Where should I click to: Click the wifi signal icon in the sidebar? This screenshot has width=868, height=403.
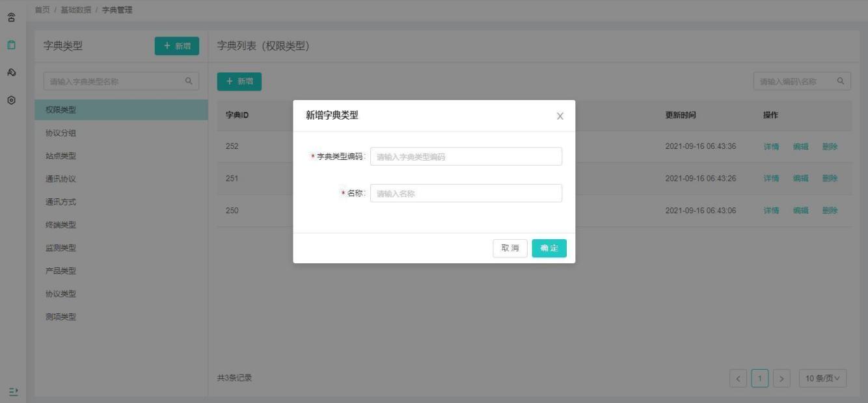point(12,18)
